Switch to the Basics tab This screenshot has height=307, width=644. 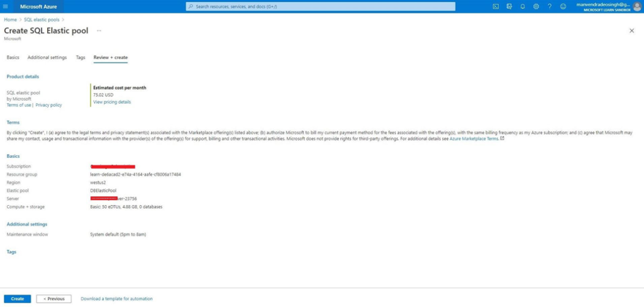tap(13, 57)
